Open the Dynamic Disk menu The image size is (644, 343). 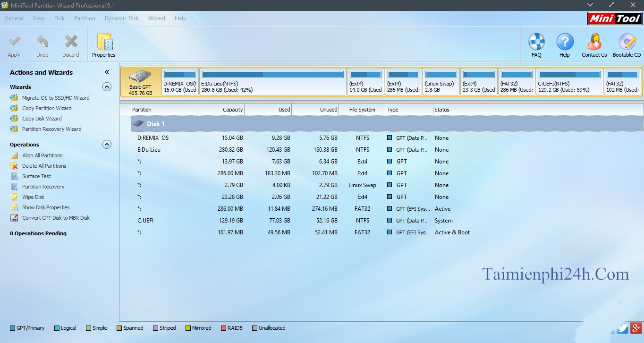[x=122, y=18]
